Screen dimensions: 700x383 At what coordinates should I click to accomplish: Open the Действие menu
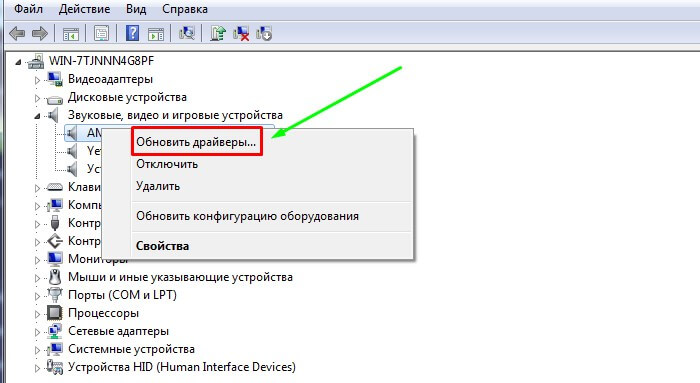tap(84, 9)
